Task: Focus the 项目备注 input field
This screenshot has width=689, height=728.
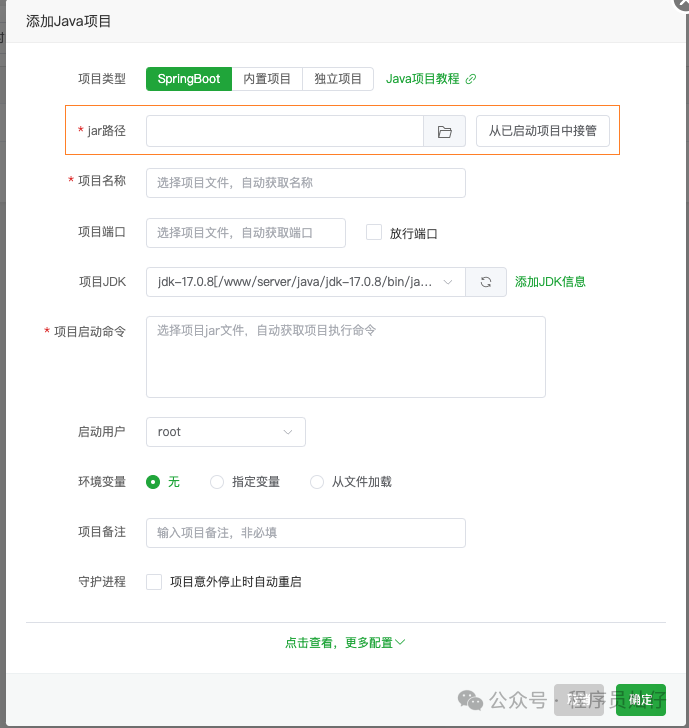Action: click(x=306, y=533)
